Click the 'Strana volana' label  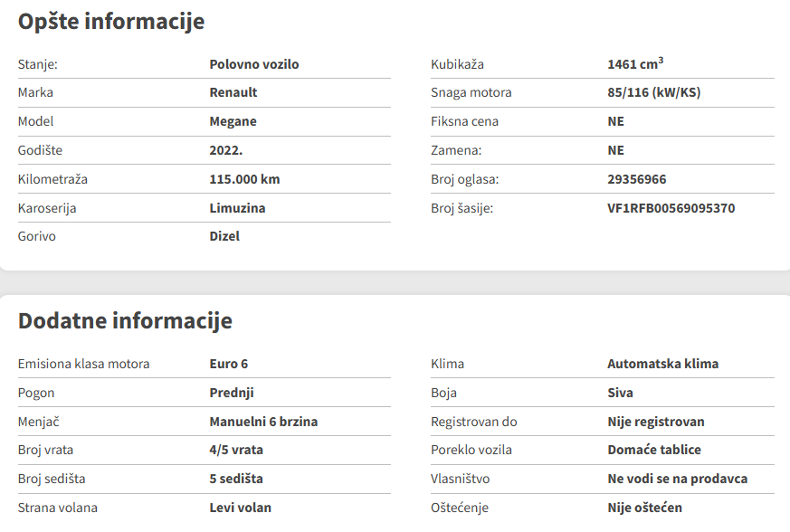click(57, 508)
